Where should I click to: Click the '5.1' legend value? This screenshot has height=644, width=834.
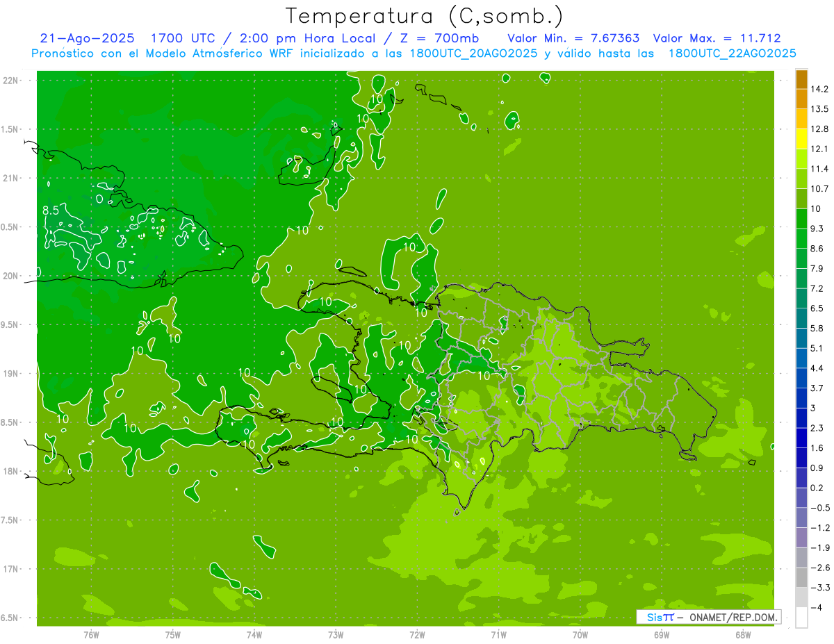[817, 348]
